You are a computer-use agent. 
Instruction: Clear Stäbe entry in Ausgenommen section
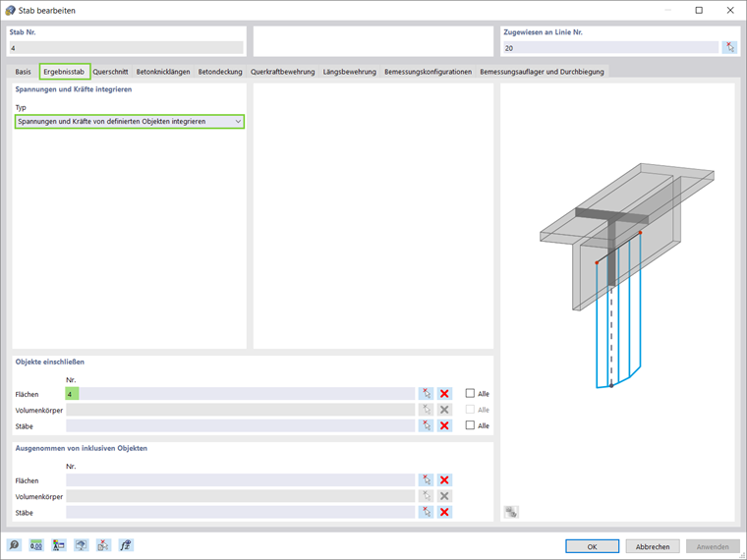(x=444, y=512)
